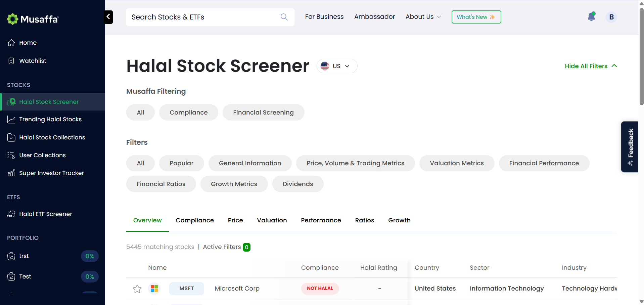Select the All chip under Filters

141,163
